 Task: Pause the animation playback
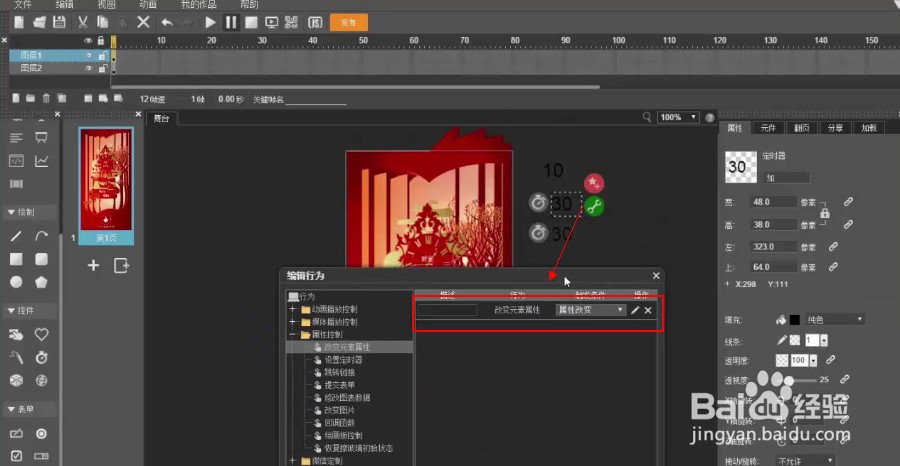point(231,22)
